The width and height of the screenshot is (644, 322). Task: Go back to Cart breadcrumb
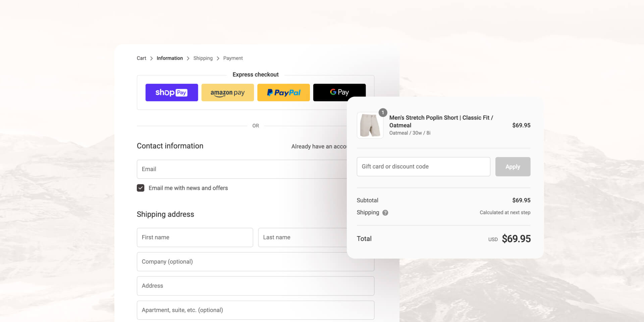coord(141,58)
